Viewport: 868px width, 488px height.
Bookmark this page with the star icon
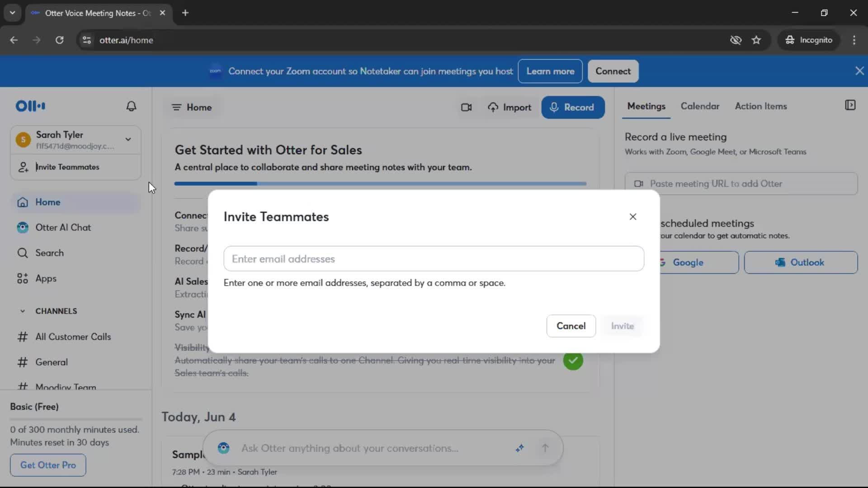click(x=756, y=40)
